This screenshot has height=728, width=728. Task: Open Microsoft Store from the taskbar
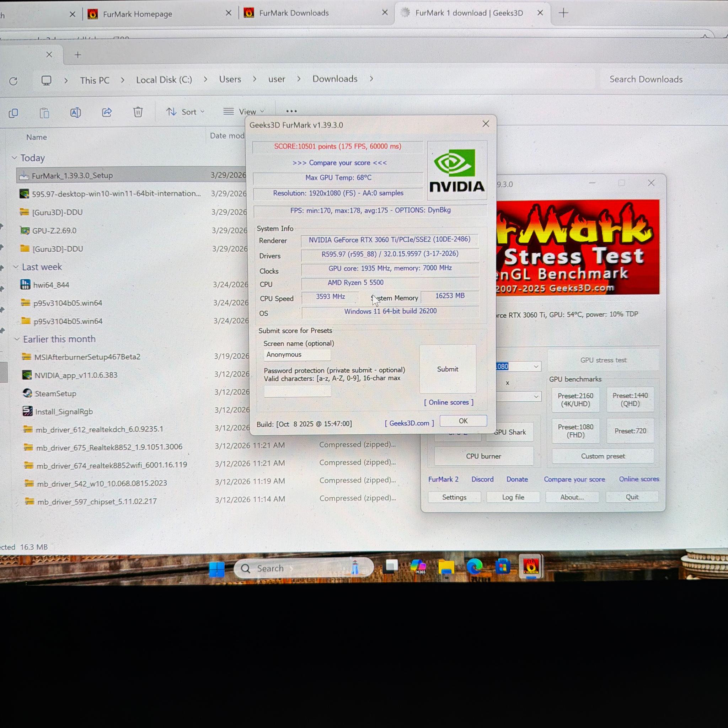[x=503, y=566]
